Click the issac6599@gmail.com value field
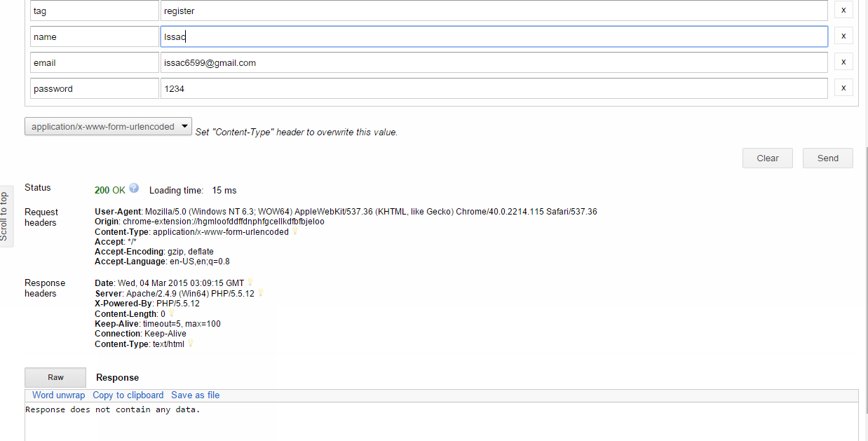Screen dimensions: 868x441 494,62
